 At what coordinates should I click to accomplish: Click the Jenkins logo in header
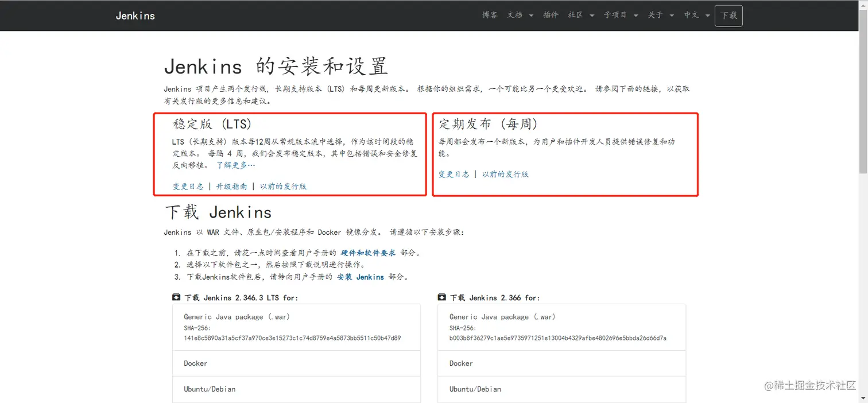click(x=135, y=15)
